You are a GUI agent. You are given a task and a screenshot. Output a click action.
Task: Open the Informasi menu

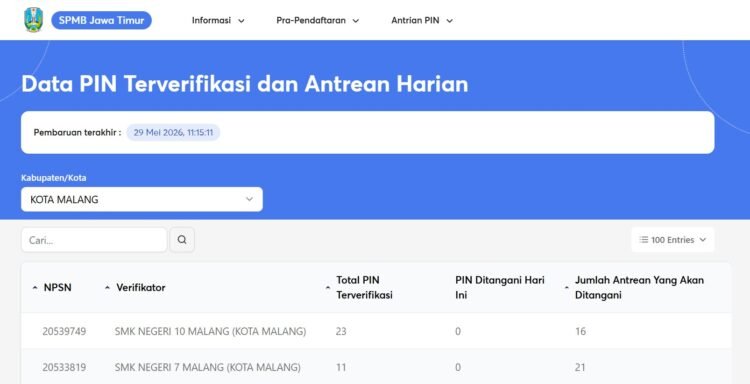coord(218,21)
